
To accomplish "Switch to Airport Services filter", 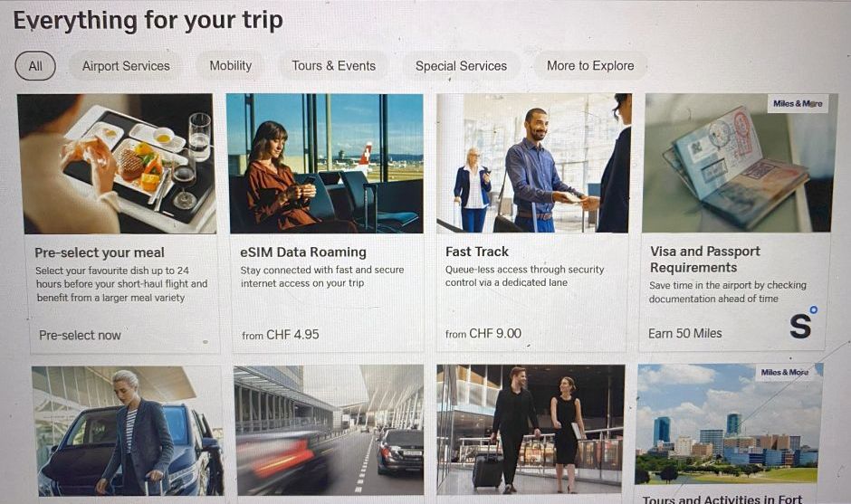I will (x=126, y=66).
